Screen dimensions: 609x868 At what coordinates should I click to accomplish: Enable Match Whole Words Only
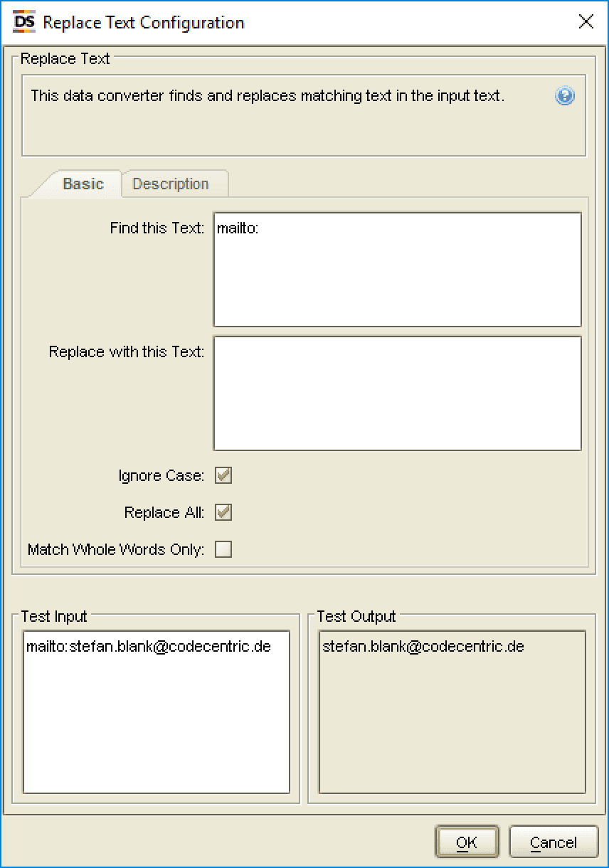click(x=223, y=549)
